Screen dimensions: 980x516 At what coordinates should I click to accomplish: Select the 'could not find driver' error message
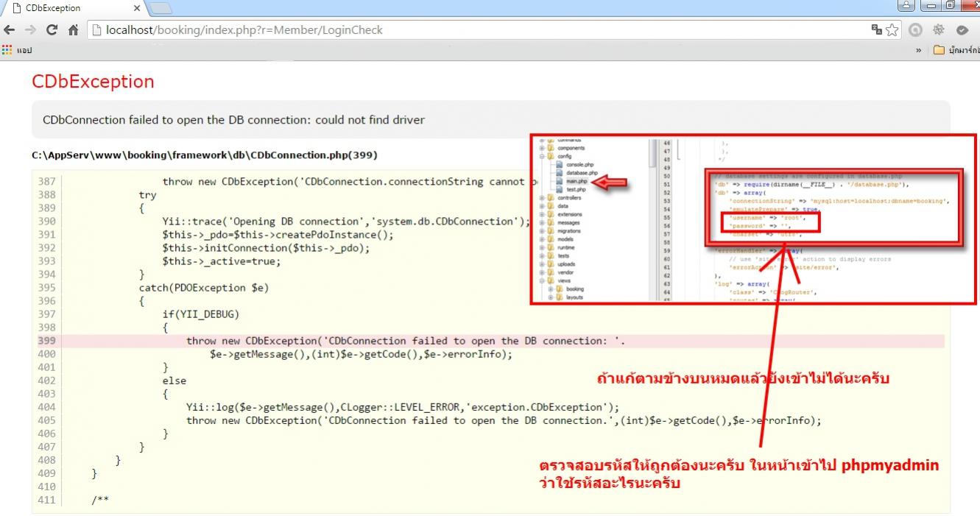233,119
